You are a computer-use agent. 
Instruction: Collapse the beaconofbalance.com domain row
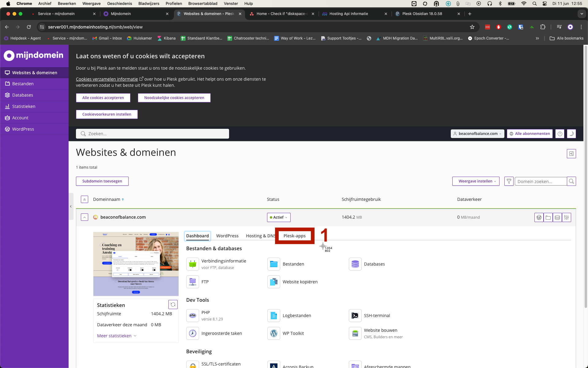(85, 217)
